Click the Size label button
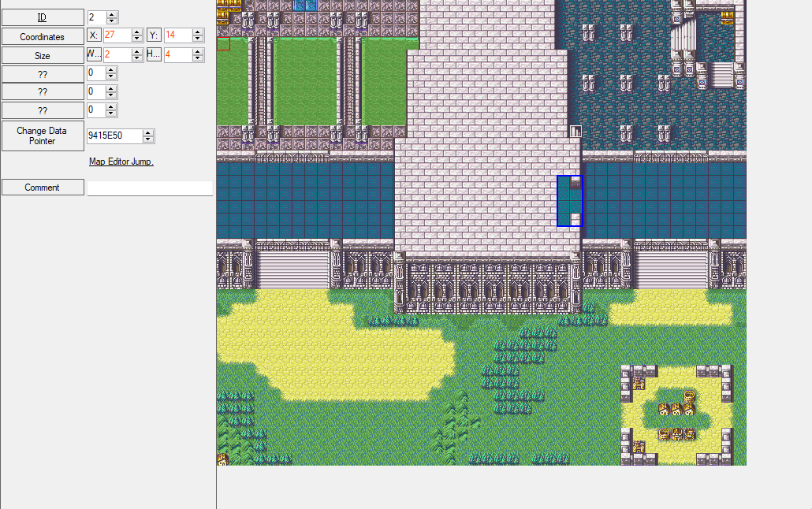Viewport: 812px width, 509px height. coord(43,55)
